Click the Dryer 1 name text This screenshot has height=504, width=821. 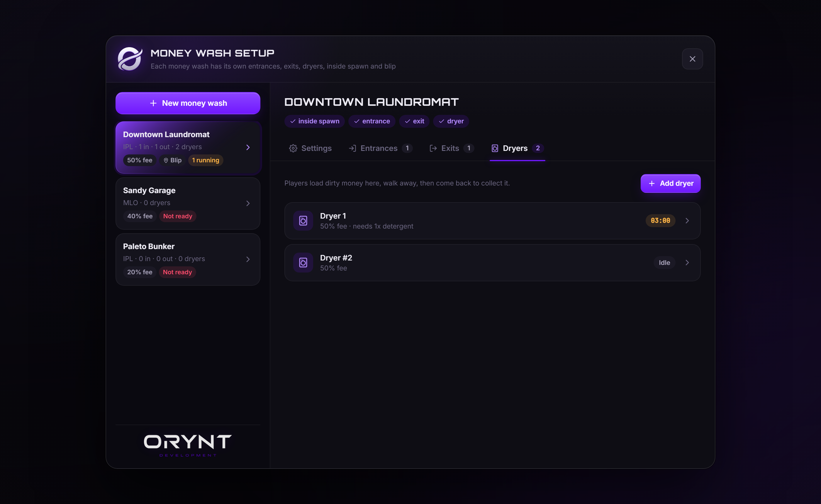coord(333,216)
